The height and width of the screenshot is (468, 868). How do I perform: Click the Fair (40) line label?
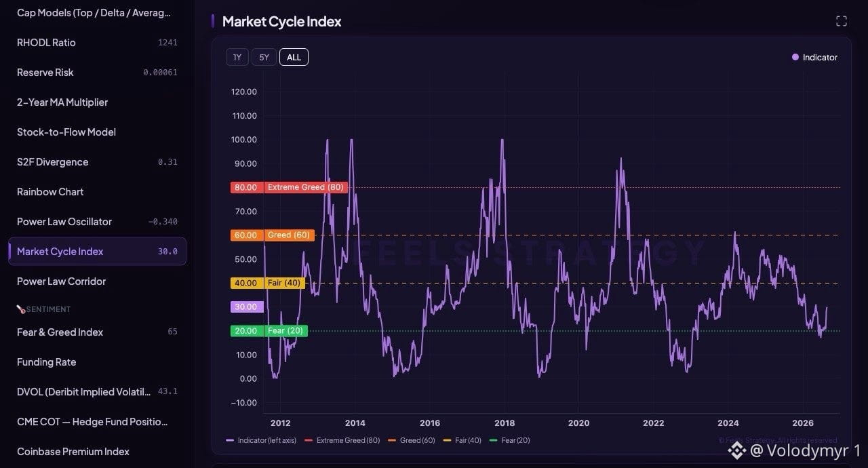pos(284,283)
